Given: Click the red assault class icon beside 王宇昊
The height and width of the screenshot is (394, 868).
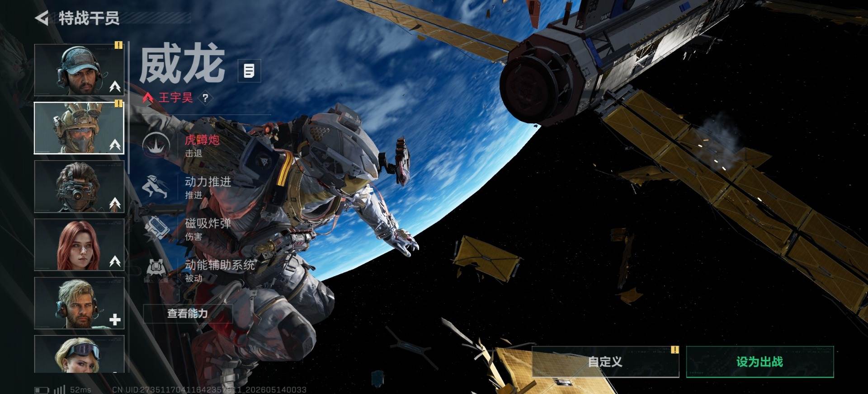Looking at the screenshot, I should 148,98.
